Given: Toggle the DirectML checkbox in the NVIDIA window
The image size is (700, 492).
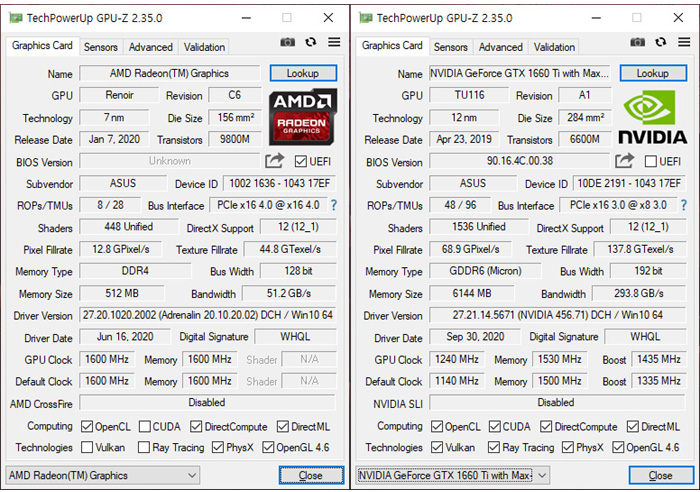Looking at the screenshot, I should tap(633, 427).
